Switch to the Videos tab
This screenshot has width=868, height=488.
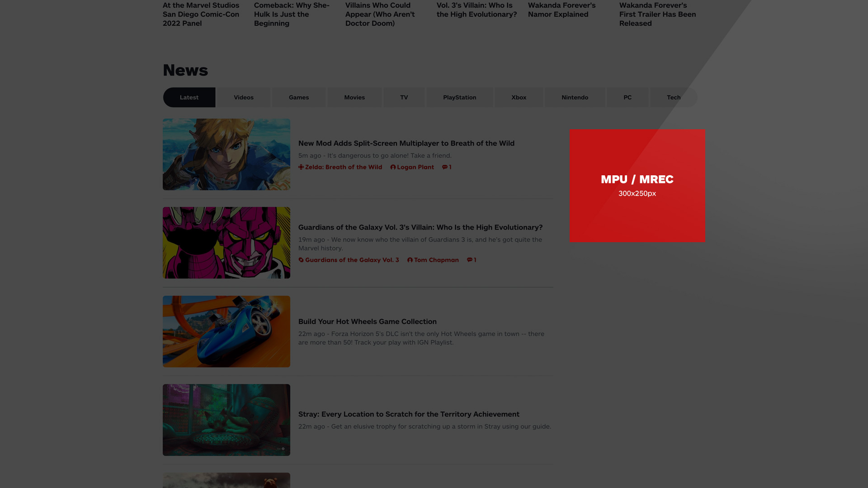tap(243, 97)
